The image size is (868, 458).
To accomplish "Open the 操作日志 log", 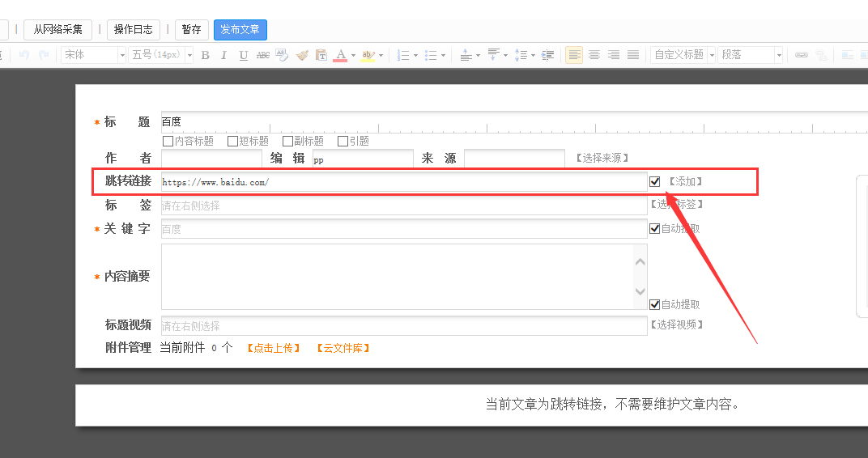I will click(x=134, y=29).
